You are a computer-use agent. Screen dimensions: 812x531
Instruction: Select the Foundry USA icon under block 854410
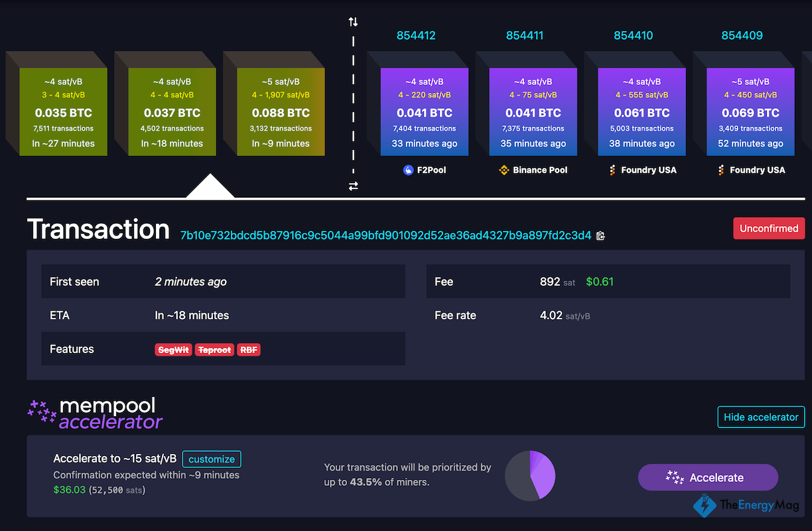[x=612, y=170]
